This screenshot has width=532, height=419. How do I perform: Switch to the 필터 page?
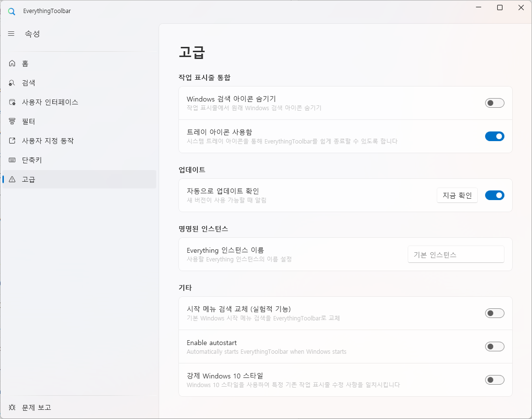[79, 121]
